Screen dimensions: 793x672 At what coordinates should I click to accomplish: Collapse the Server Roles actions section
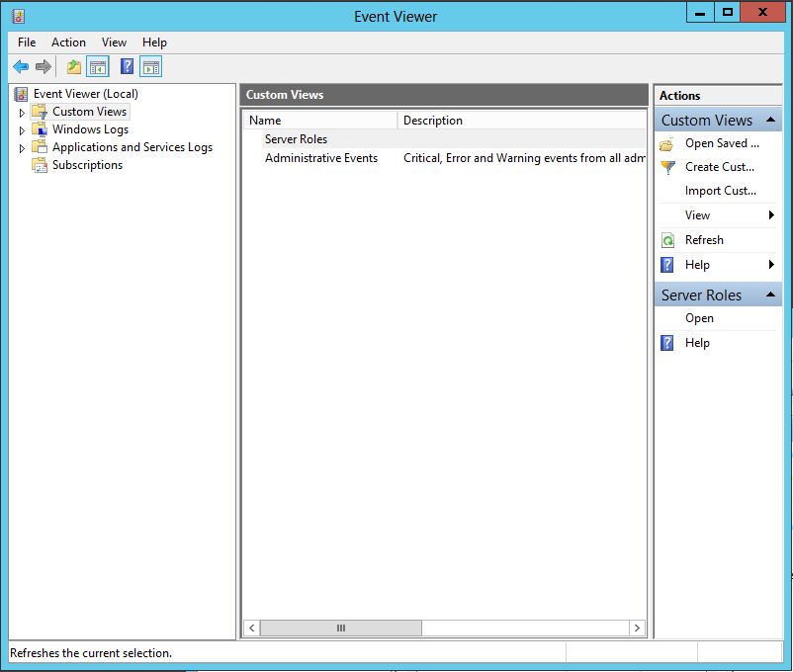point(769,295)
